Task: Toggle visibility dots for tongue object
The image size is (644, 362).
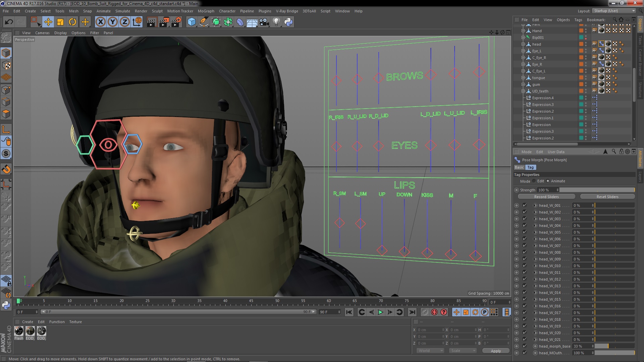Action: (x=586, y=78)
